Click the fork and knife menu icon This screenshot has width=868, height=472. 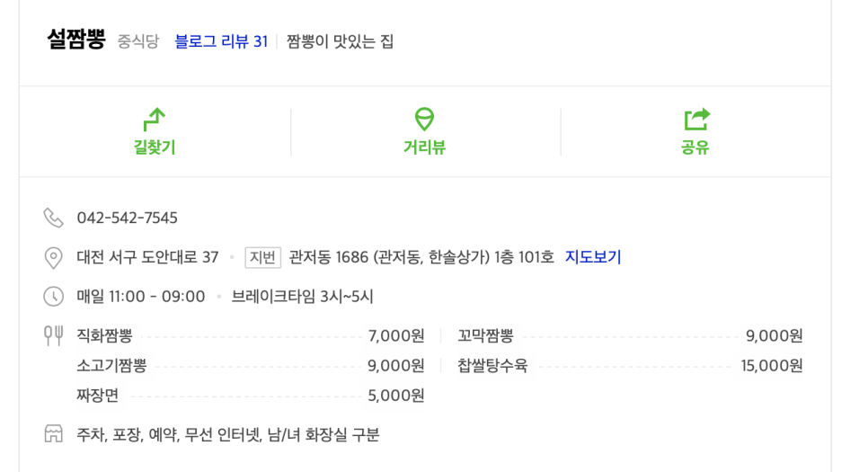pos(54,336)
